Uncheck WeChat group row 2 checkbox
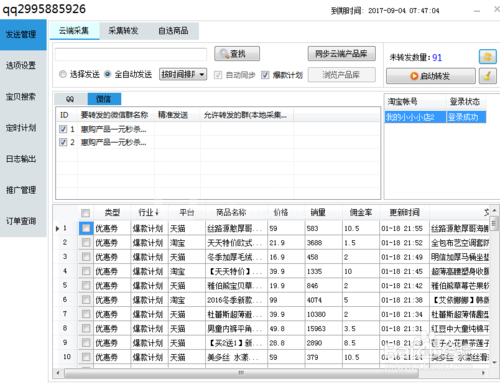Image resolution: width=500 pixels, height=384 pixels. 63,142
